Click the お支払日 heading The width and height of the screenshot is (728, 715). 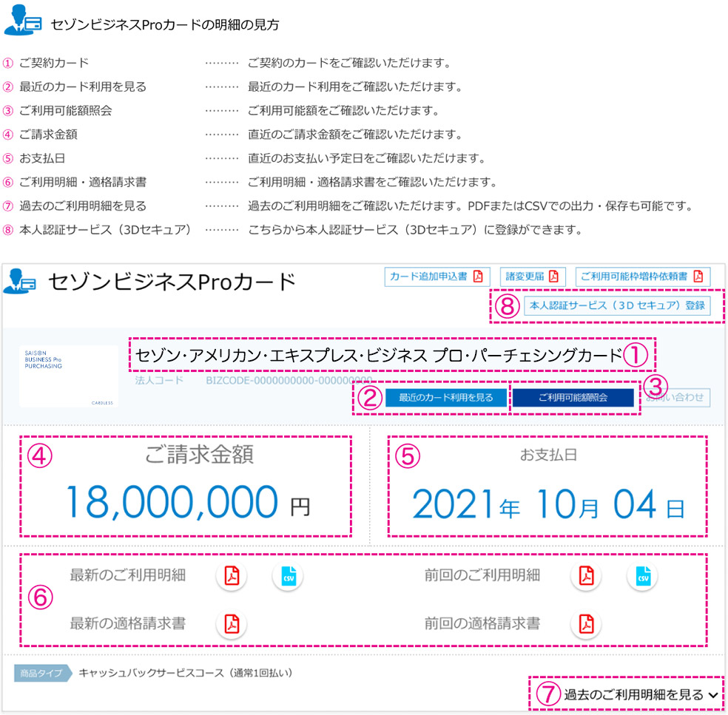pyautogui.click(x=548, y=455)
